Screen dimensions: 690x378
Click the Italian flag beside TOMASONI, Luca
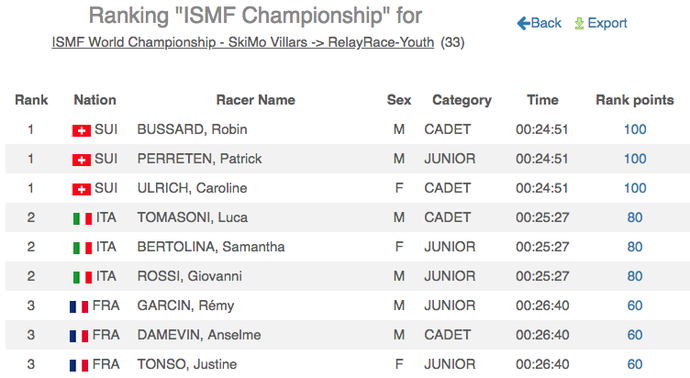point(82,219)
